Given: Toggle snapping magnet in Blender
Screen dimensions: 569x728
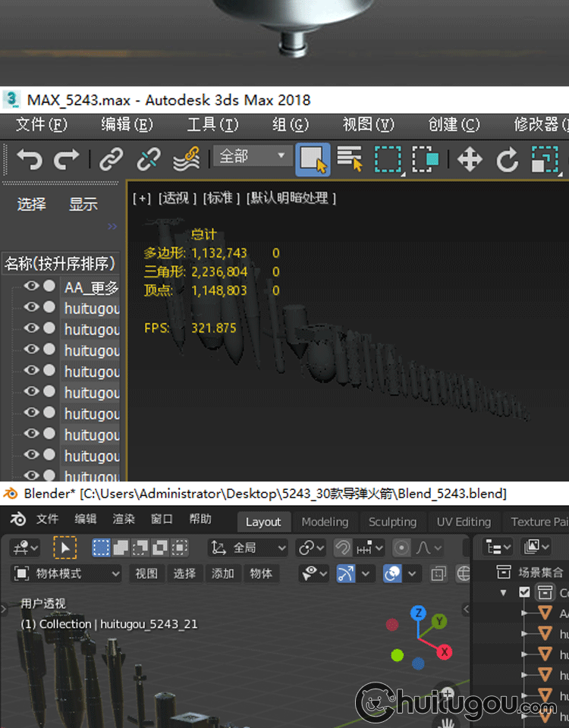Looking at the screenshot, I should [343, 548].
